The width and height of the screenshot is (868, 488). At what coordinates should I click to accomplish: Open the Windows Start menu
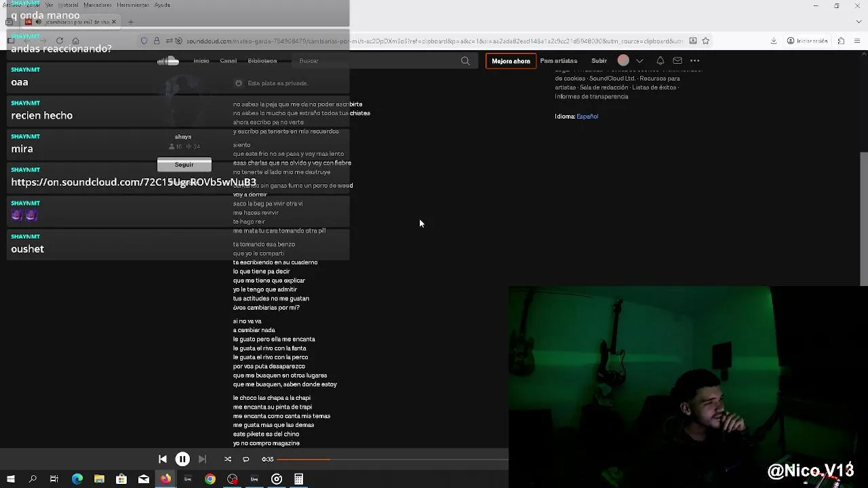pos(10,479)
